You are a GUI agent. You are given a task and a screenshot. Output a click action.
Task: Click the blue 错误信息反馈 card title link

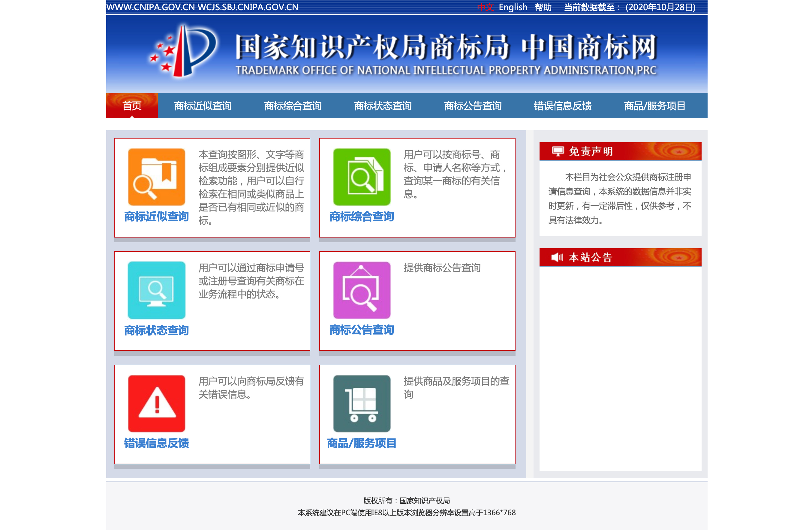pos(156,443)
